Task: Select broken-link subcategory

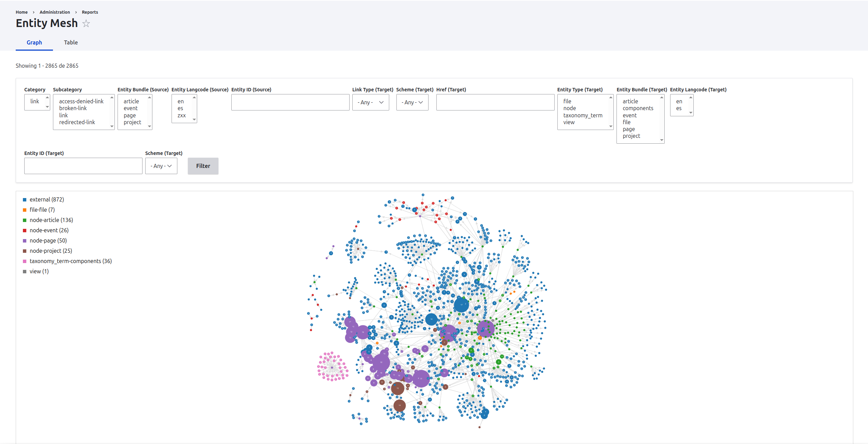Action: pyautogui.click(x=73, y=108)
